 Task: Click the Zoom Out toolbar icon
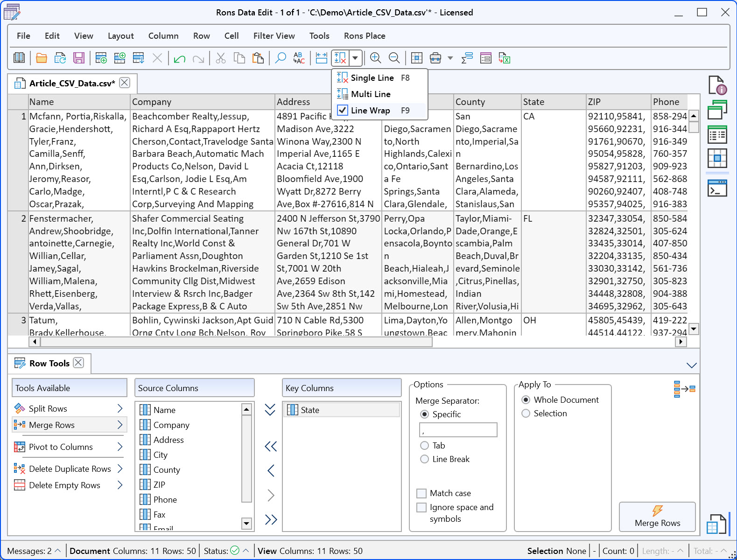coord(394,58)
